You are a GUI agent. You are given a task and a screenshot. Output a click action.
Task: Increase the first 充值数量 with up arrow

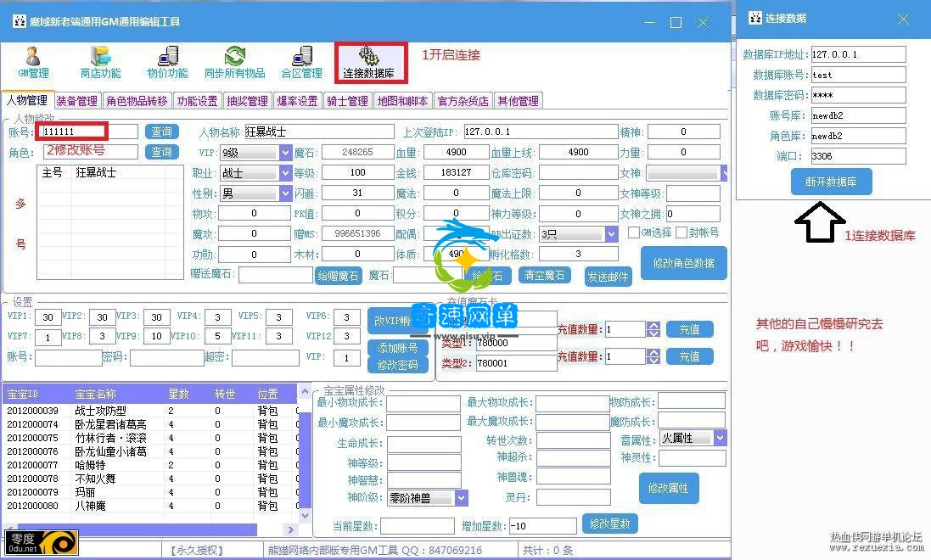[x=653, y=325]
